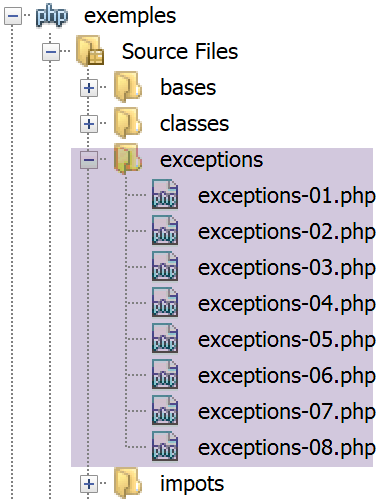Collapse the exceptions folder

pyautogui.click(x=89, y=160)
